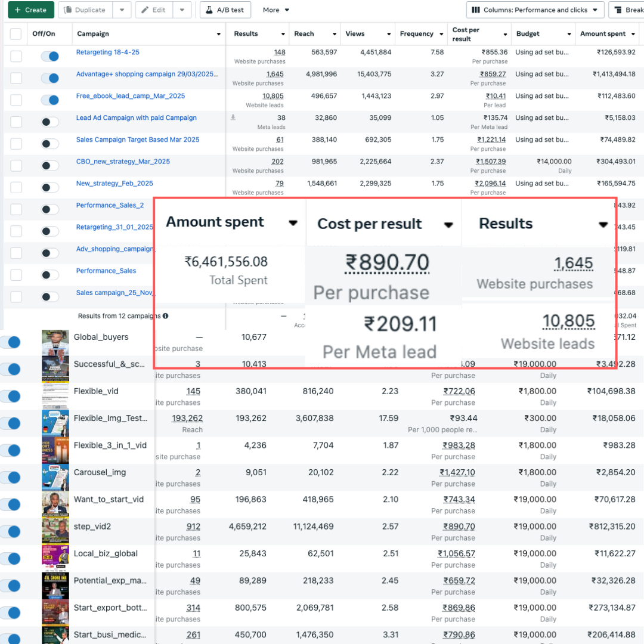
Task: Click the Duplicate copy icon
Action: pyautogui.click(x=67, y=10)
